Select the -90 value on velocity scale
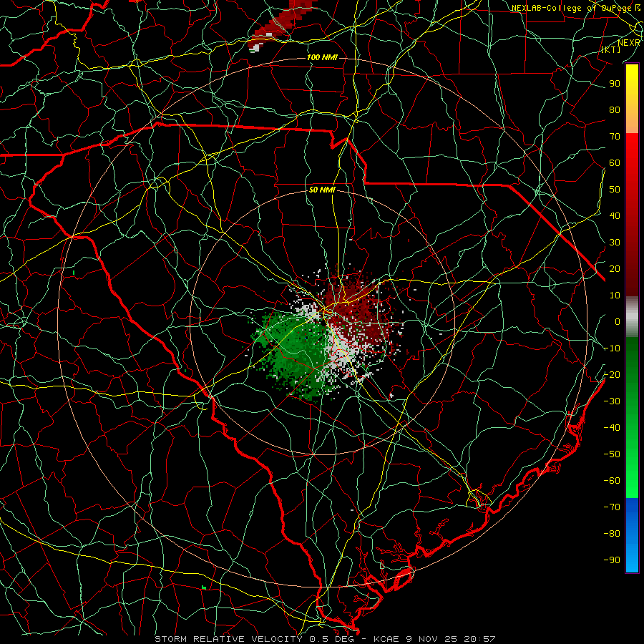 612,560
